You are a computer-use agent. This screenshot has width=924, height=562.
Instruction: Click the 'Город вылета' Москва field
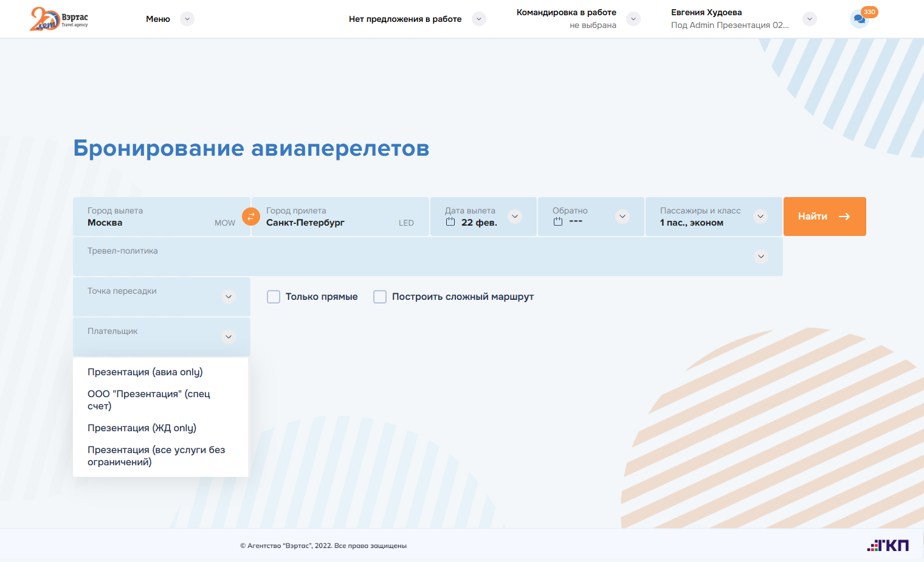pyautogui.click(x=162, y=217)
